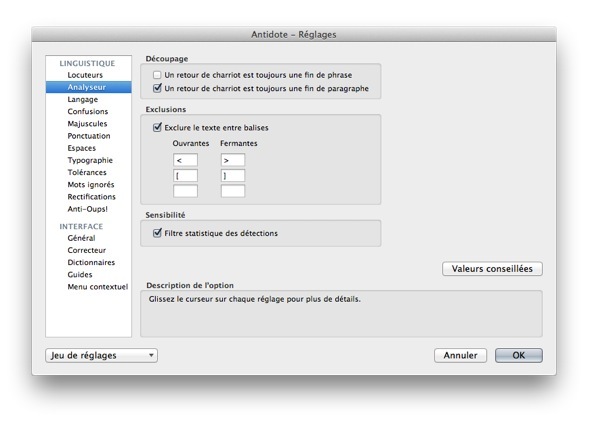Select Tolérances in the sidebar
Screen dimensions: 609x426
click(87, 172)
